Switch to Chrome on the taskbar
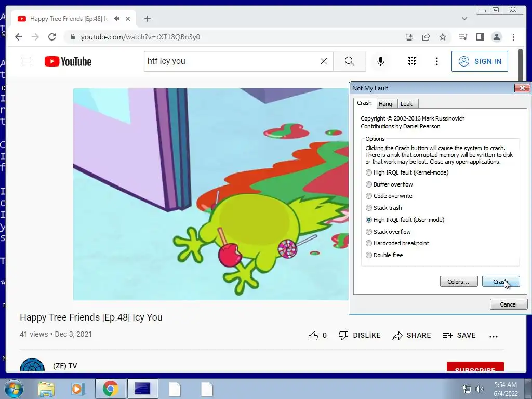 pyautogui.click(x=110, y=389)
